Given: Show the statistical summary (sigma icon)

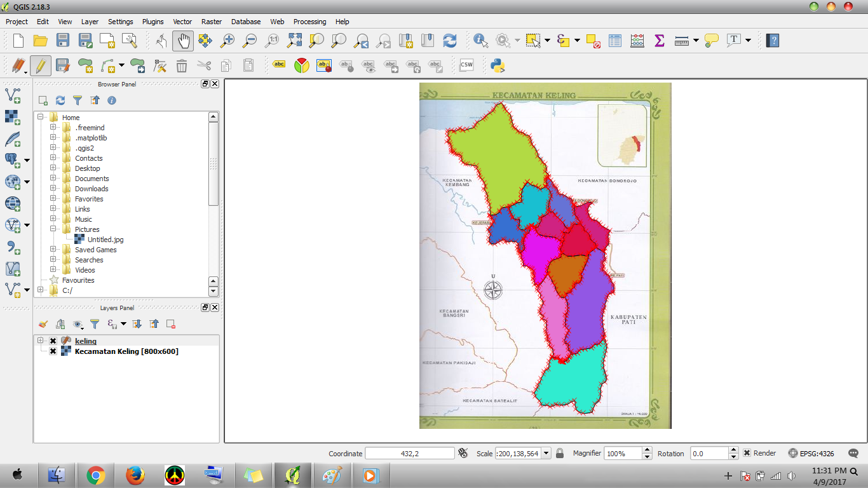Looking at the screenshot, I should [x=659, y=40].
